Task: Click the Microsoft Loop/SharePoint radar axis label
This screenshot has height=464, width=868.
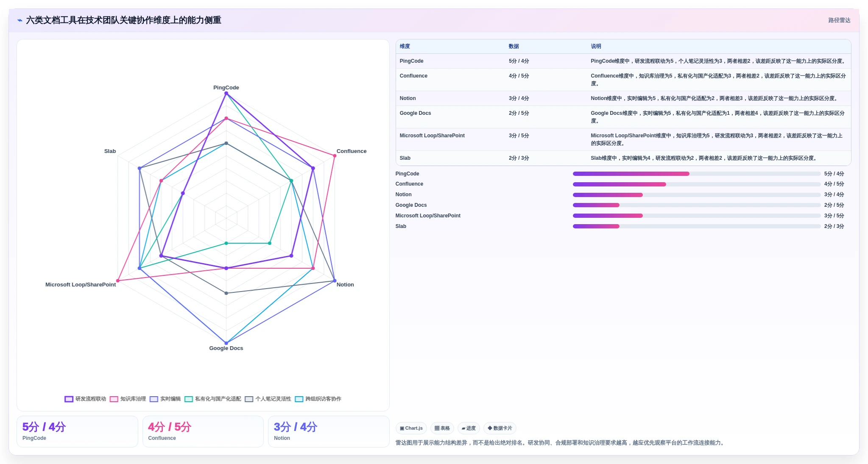Action: (x=81, y=285)
